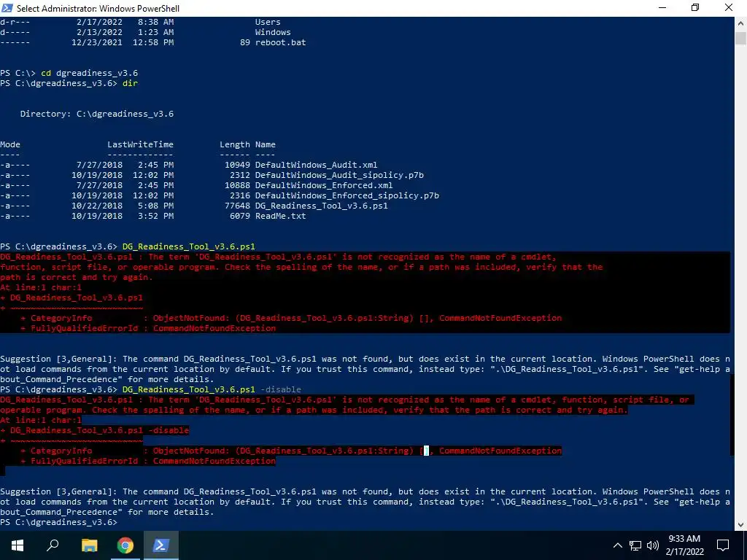
Task: Minimize the PowerShell window
Action: [662, 8]
